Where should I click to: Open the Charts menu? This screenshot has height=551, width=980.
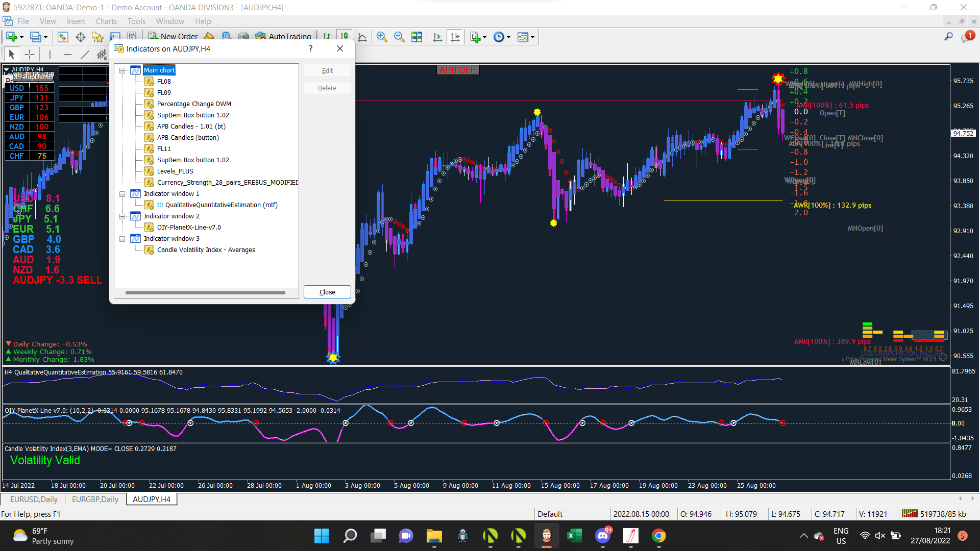pos(106,21)
